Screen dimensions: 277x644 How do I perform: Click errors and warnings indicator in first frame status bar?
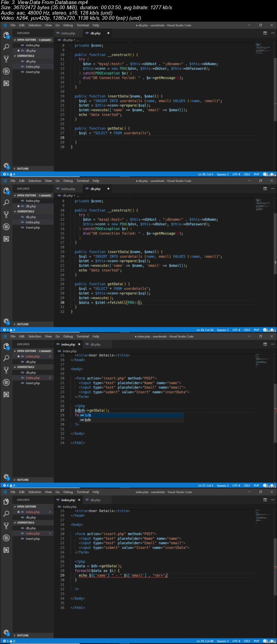(x=9, y=174)
